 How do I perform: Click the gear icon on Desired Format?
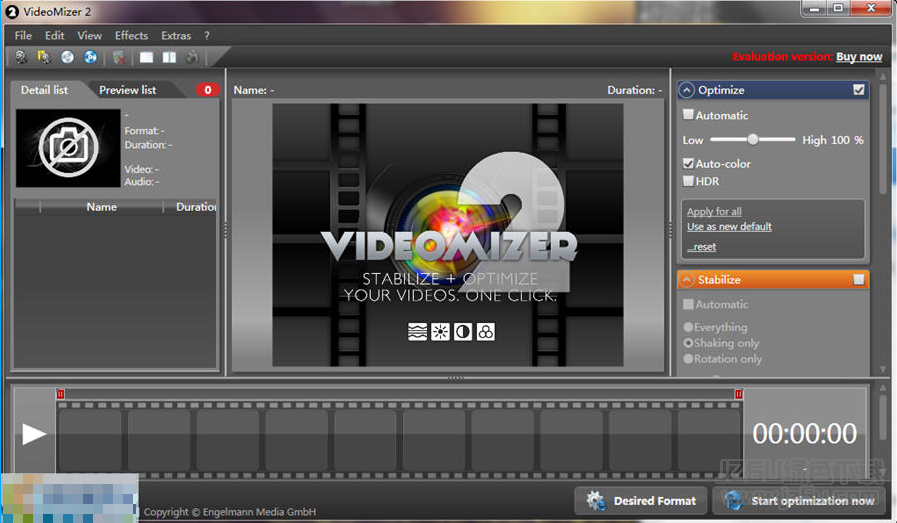pos(596,501)
